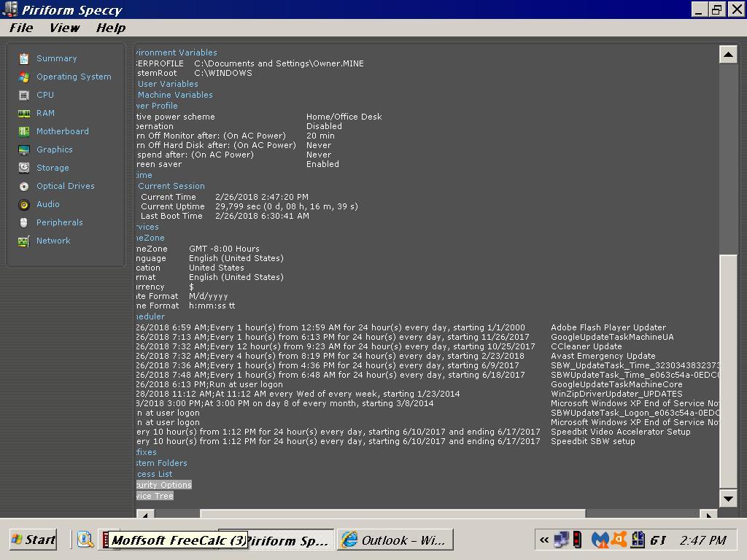Click the network computers tray icon

561,540
